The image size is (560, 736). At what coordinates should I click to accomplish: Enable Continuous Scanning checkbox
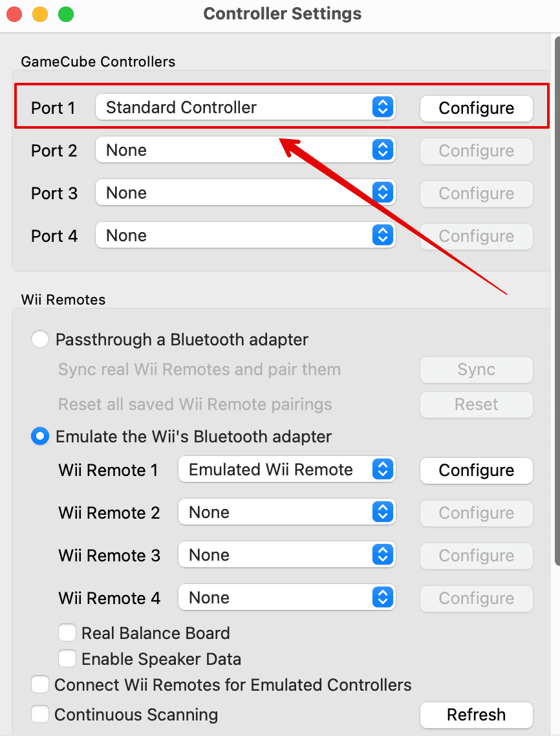tap(40, 715)
